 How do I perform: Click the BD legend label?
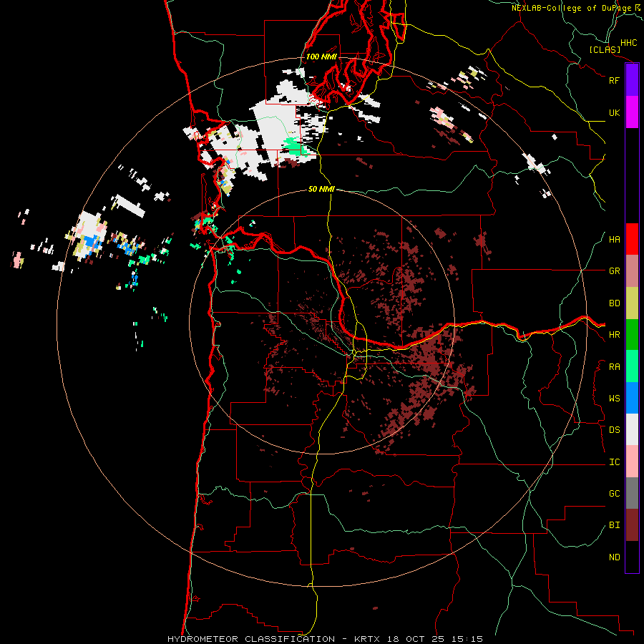pyautogui.click(x=614, y=303)
